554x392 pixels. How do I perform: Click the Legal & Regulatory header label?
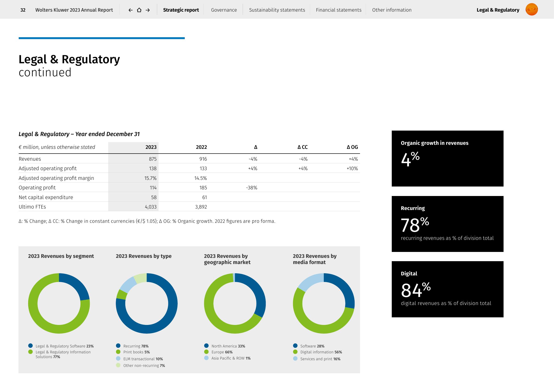[498, 10]
